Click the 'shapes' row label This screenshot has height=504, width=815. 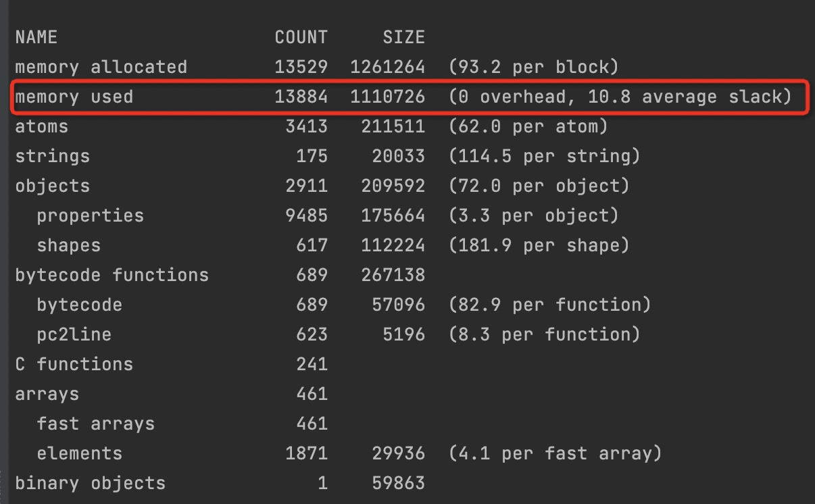(68, 245)
